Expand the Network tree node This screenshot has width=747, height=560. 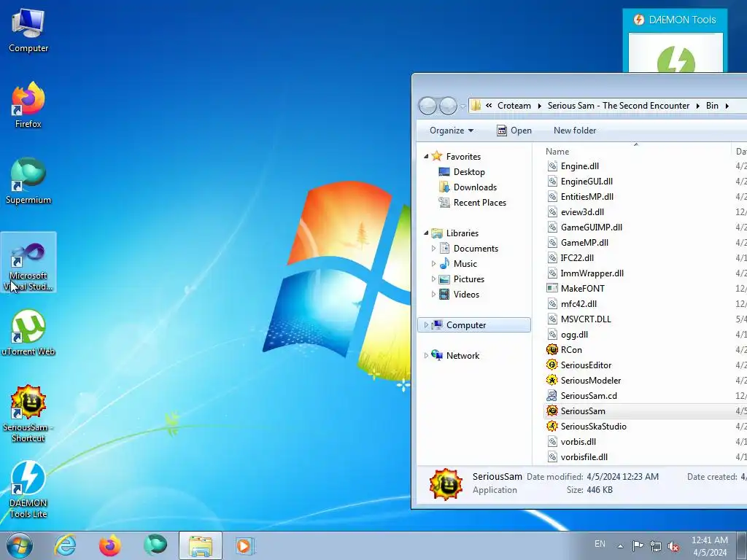[x=426, y=355]
